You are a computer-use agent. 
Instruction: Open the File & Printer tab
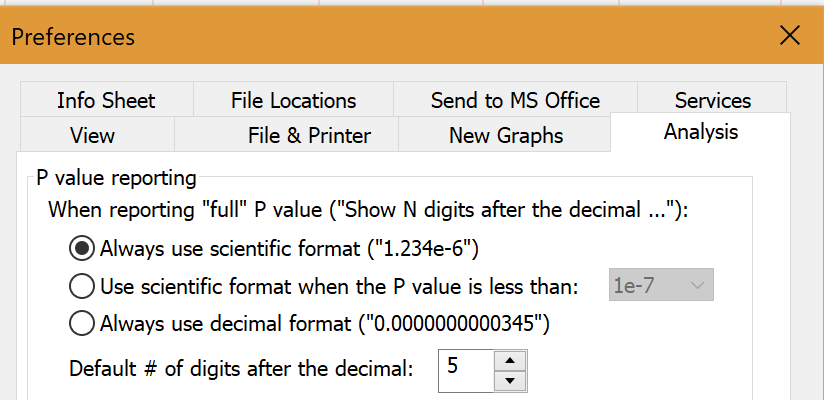(309, 135)
